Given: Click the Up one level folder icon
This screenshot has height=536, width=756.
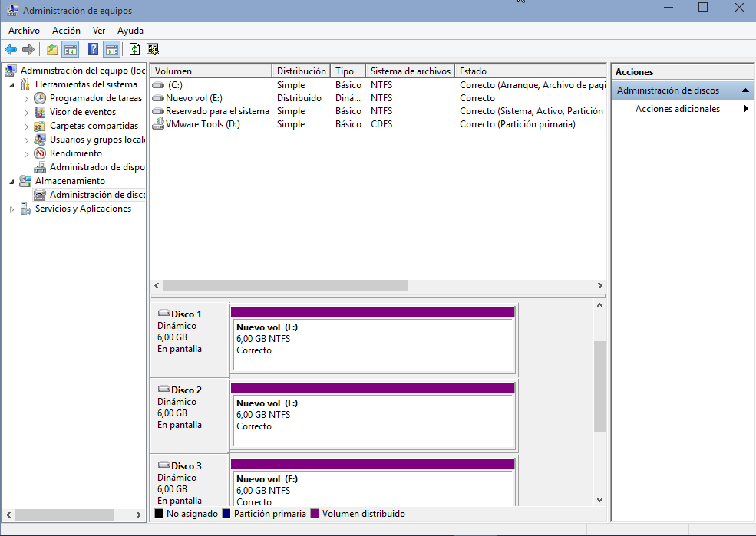Looking at the screenshot, I should click(x=52, y=49).
